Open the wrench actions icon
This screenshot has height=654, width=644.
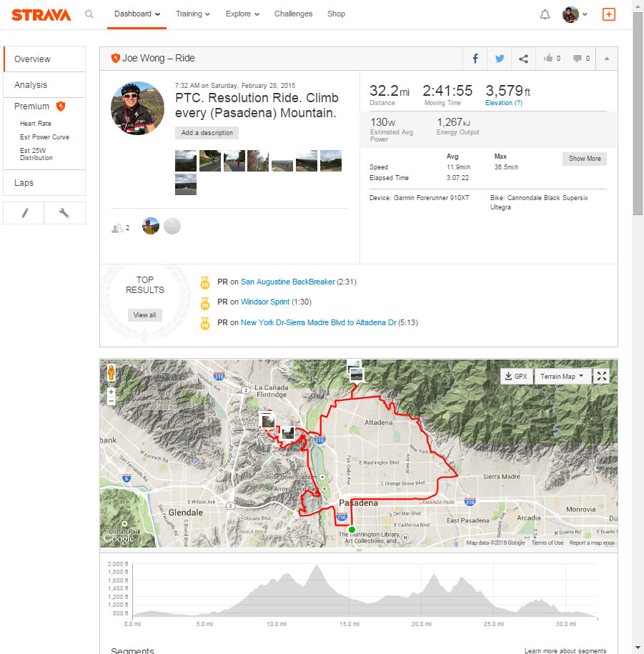click(64, 213)
